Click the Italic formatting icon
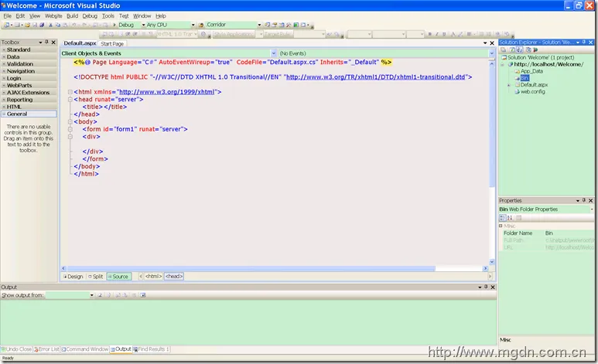 coord(436,34)
